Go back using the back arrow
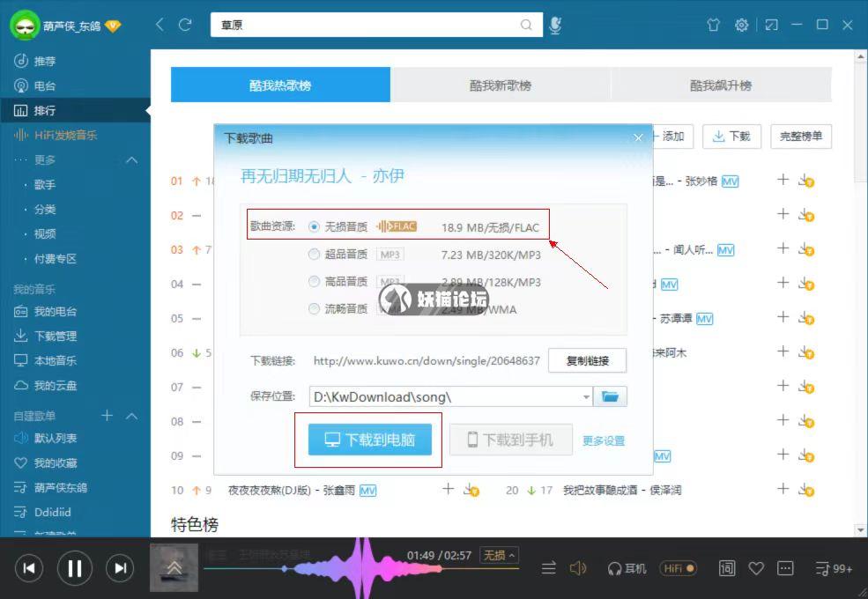 (160, 25)
